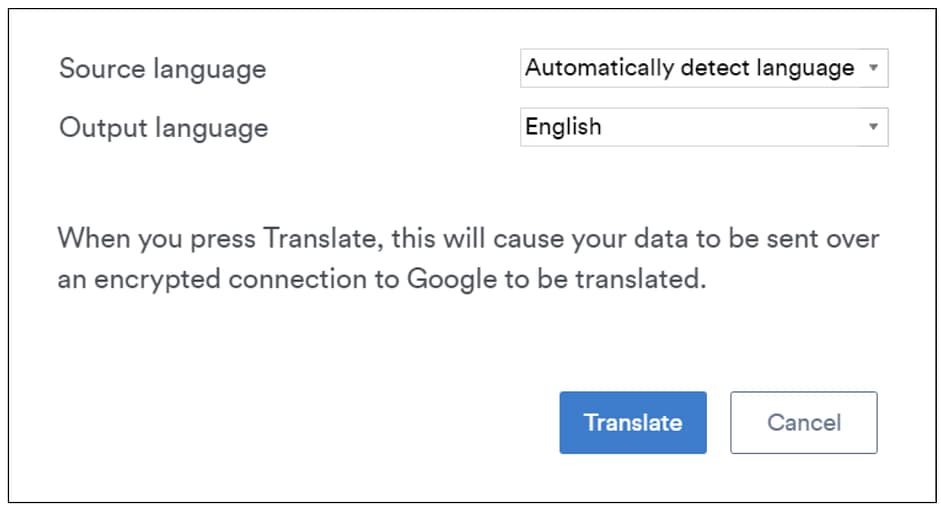941x512 pixels.
Task: Click the word Translate in the notice paragraph
Action: 323,240
